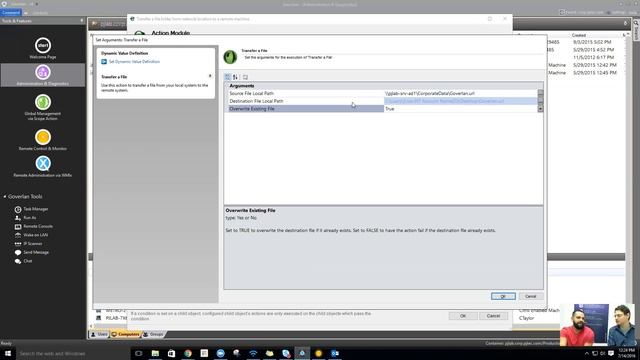Select the Destination File Local Path row

click(383, 101)
